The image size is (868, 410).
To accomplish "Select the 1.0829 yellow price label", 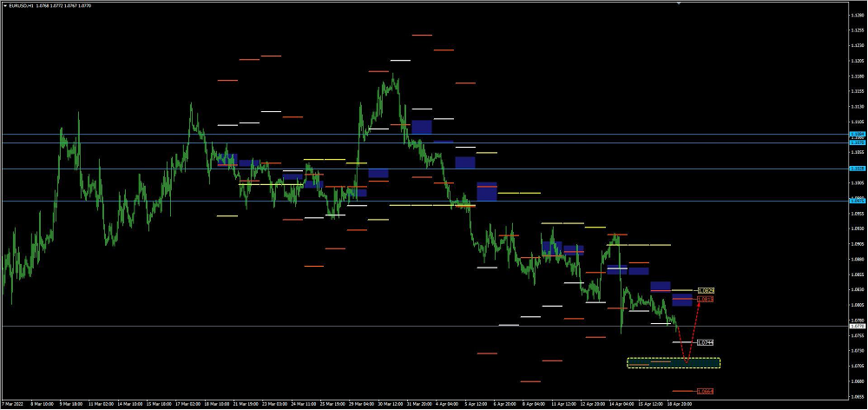I will pyautogui.click(x=707, y=290).
